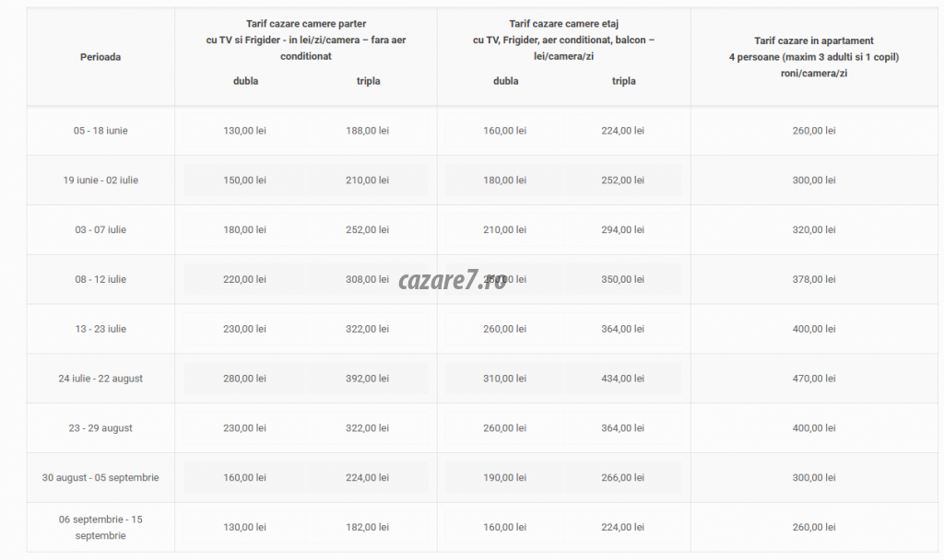Click the "Tarif cazare camere parter" header
The width and height of the screenshot is (944, 560).
[305, 24]
